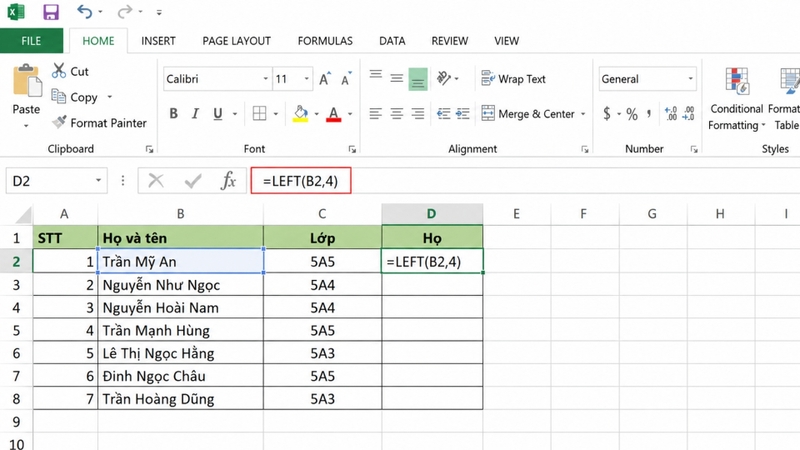Click Increase Indent icon
Image resolution: width=800 pixels, height=450 pixels.
tap(463, 113)
